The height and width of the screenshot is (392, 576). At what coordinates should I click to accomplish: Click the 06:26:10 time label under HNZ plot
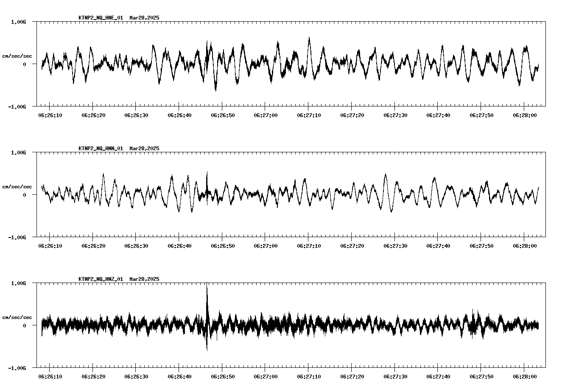coord(50,377)
